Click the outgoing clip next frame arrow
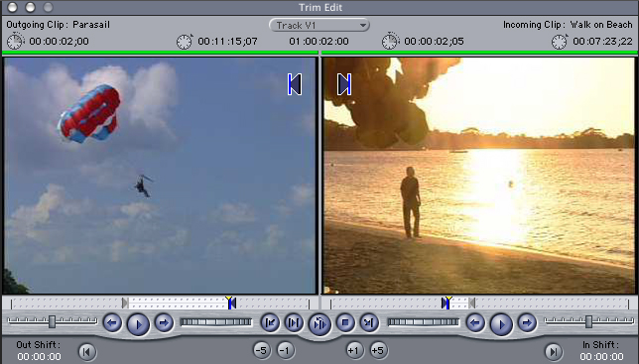 [x=164, y=323]
